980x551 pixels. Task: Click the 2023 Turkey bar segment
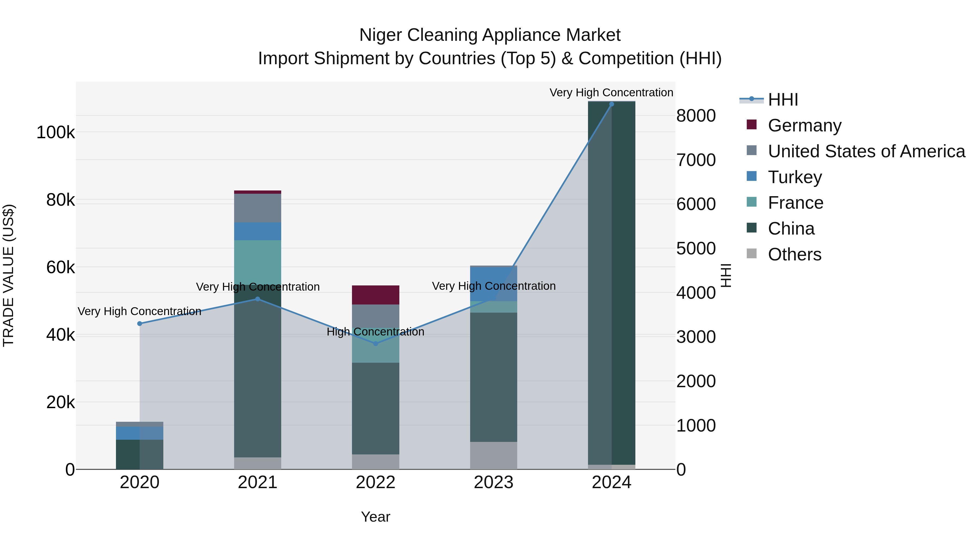pos(494,284)
